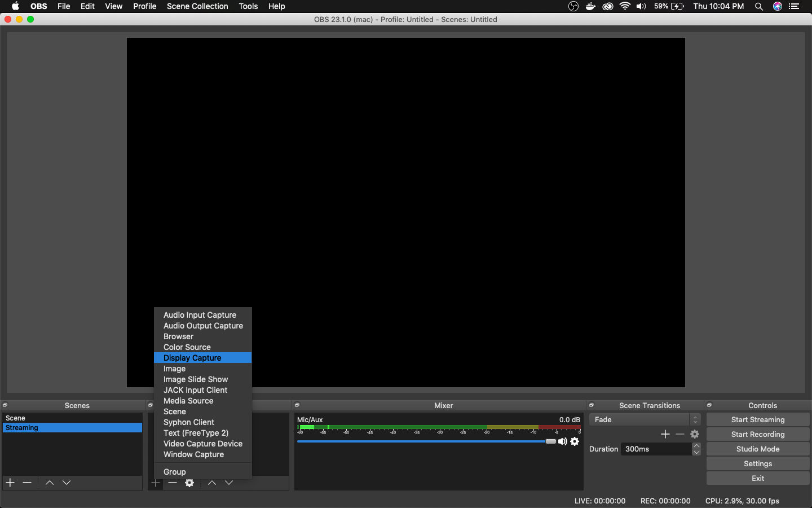Image resolution: width=812 pixels, height=508 pixels.
Task: Open Settings from Controls panel
Action: [x=758, y=463]
